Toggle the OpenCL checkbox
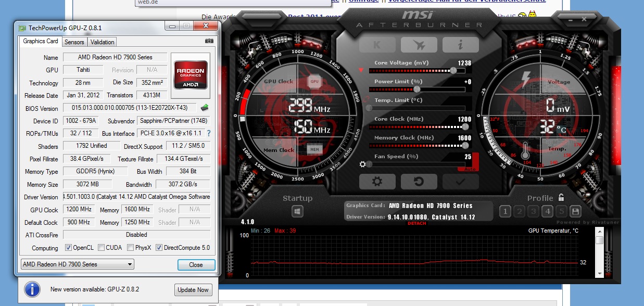644x306 pixels. (x=68, y=248)
